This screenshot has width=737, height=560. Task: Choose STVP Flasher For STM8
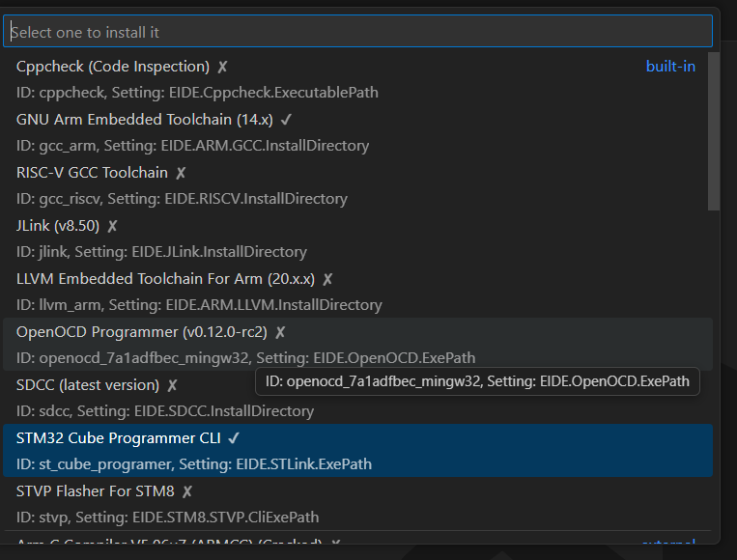(357, 504)
